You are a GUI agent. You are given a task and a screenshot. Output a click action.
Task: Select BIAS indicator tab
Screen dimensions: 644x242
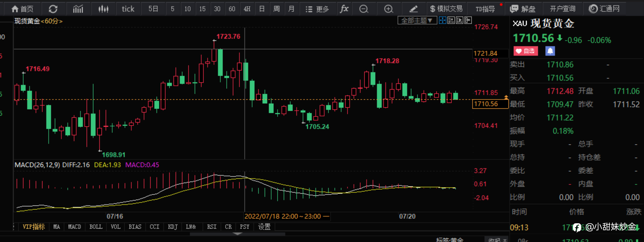[x=135, y=227]
